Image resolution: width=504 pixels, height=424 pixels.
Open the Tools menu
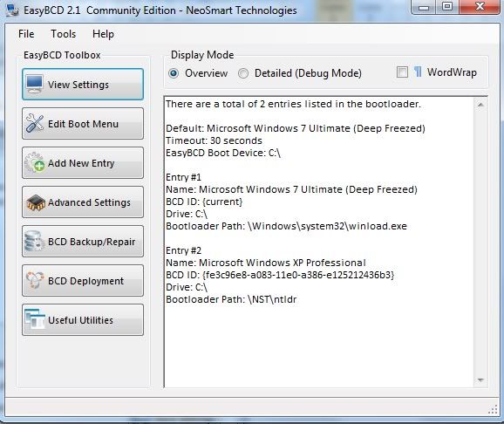(64, 34)
